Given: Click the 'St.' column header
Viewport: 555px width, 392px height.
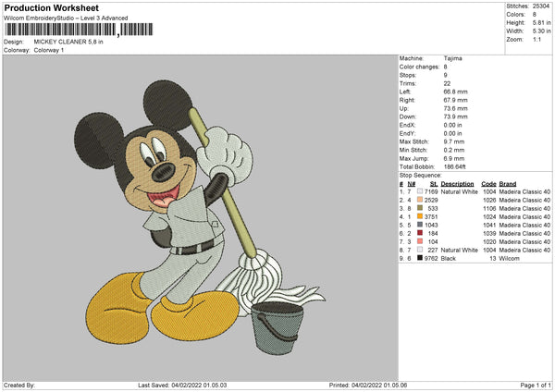Looking at the screenshot, I should (434, 184).
